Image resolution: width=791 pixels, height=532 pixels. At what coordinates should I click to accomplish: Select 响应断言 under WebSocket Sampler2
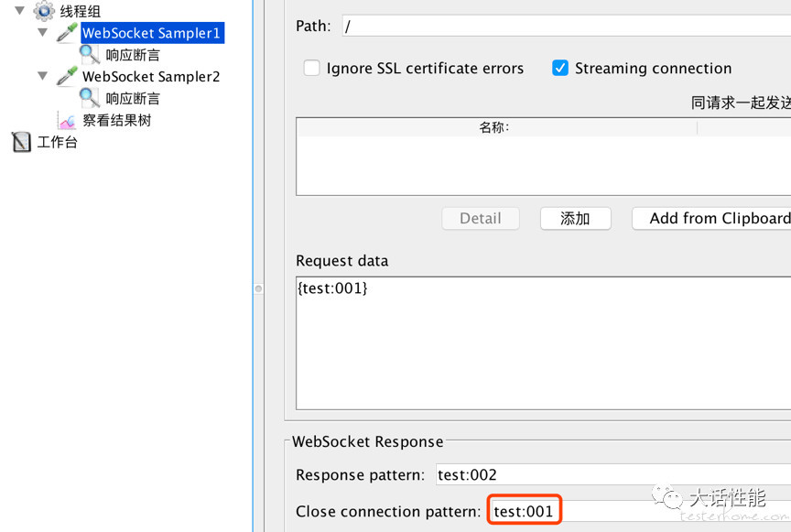(133, 98)
